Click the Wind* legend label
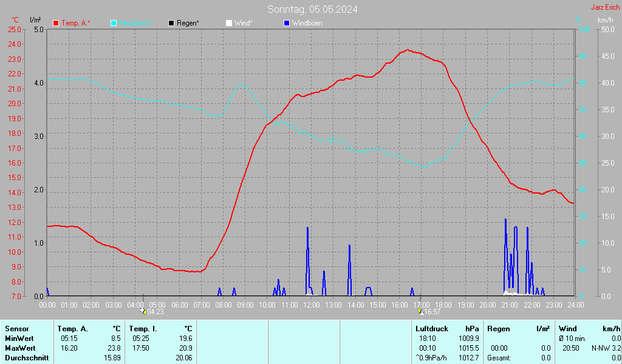Image resolution: width=622 pixels, height=364 pixels. click(x=243, y=24)
